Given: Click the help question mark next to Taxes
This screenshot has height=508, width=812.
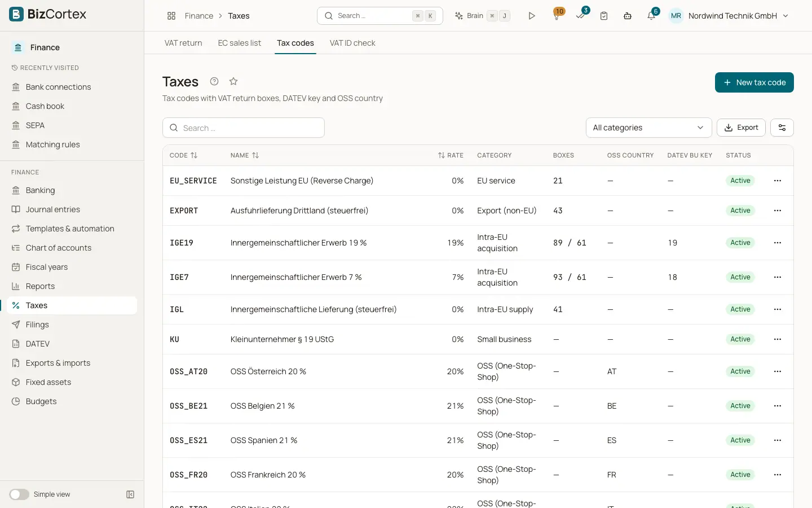Looking at the screenshot, I should click(214, 81).
